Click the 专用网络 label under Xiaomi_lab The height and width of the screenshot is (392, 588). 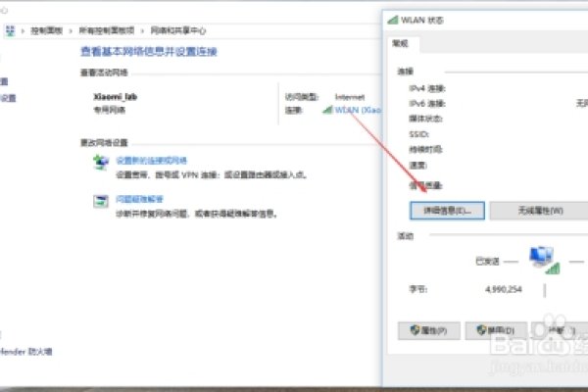click(109, 110)
